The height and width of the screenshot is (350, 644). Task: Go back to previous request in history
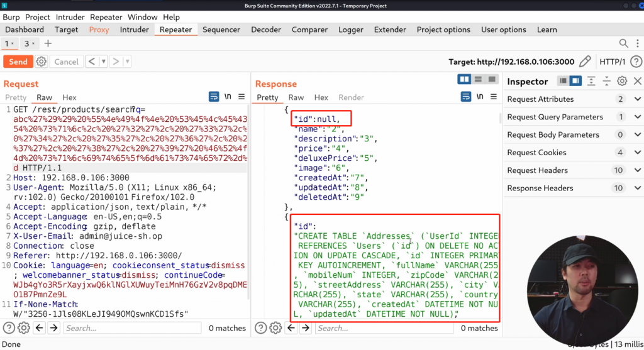92,62
